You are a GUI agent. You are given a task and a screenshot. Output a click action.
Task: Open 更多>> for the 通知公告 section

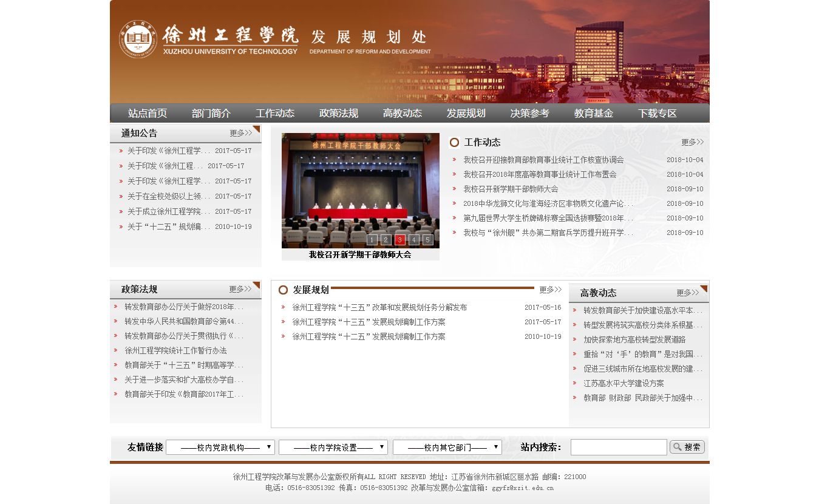coord(241,133)
